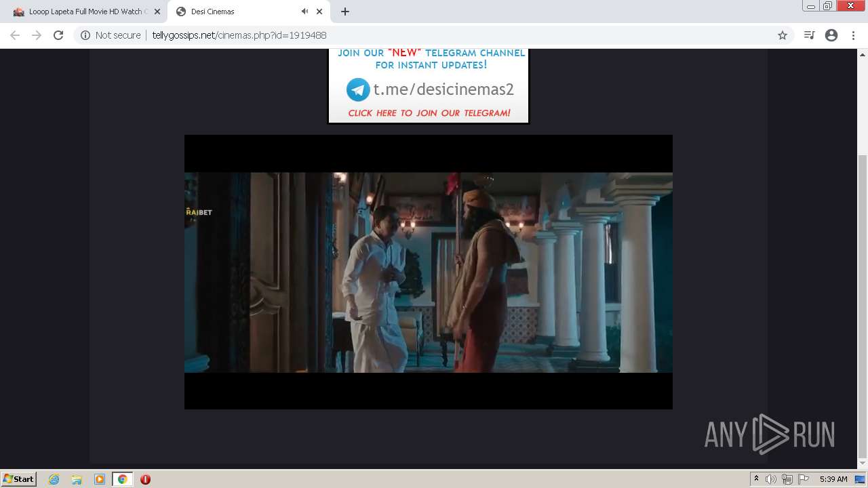Launch Internet Explorer from taskbar
Image resolution: width=868 pixels, height=488 pixels.
54,479
